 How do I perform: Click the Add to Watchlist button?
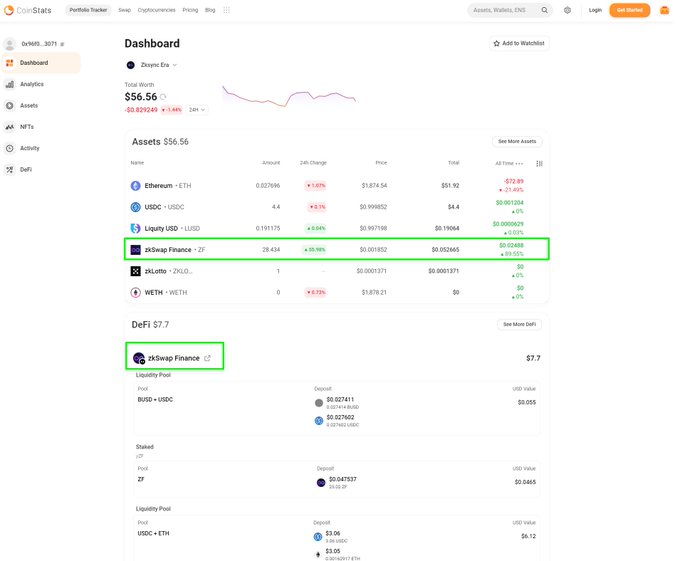[519, 43]
